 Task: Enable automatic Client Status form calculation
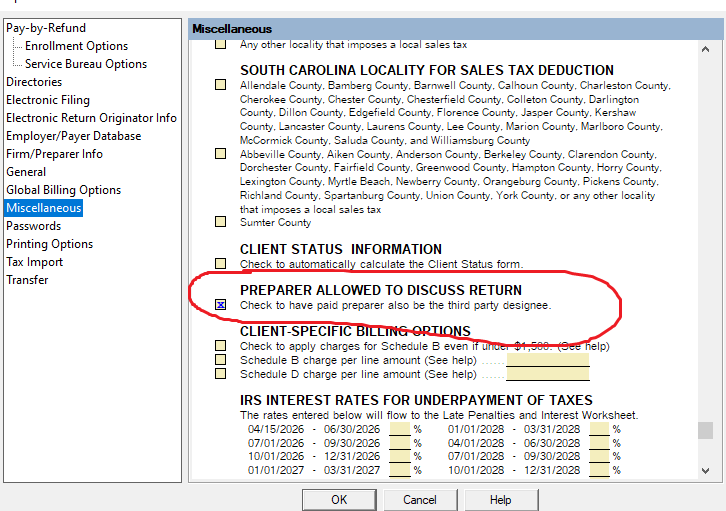(x=221, y=264)
